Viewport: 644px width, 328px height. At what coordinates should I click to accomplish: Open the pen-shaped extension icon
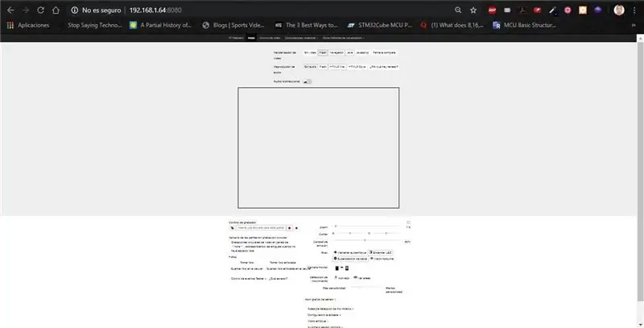552,10
